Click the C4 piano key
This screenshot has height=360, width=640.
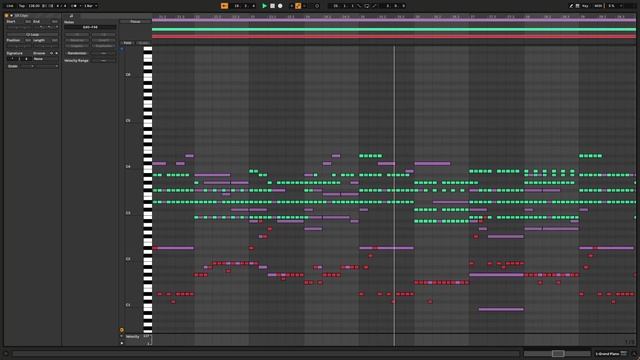point(148,167)
